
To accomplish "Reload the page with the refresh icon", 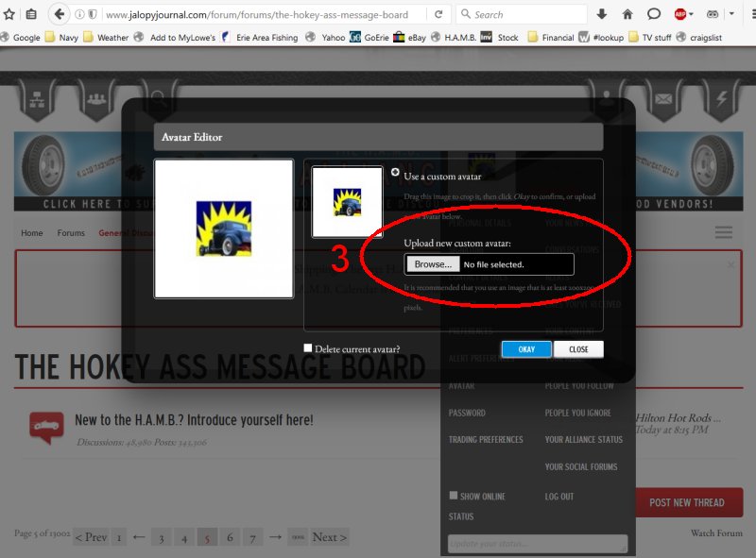I will 438,14.
